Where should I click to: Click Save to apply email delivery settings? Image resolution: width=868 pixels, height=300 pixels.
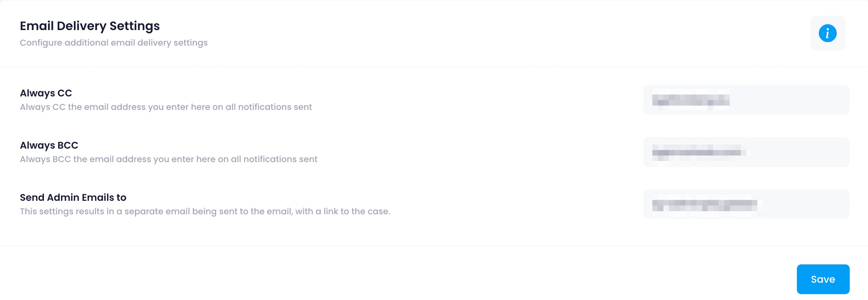[x=823, y=279]
